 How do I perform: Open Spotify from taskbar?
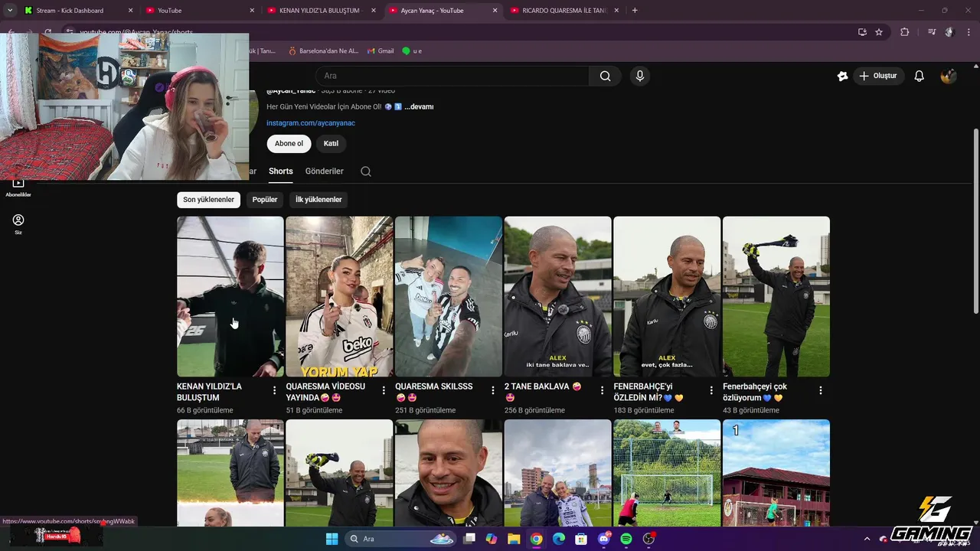(626, 539)
